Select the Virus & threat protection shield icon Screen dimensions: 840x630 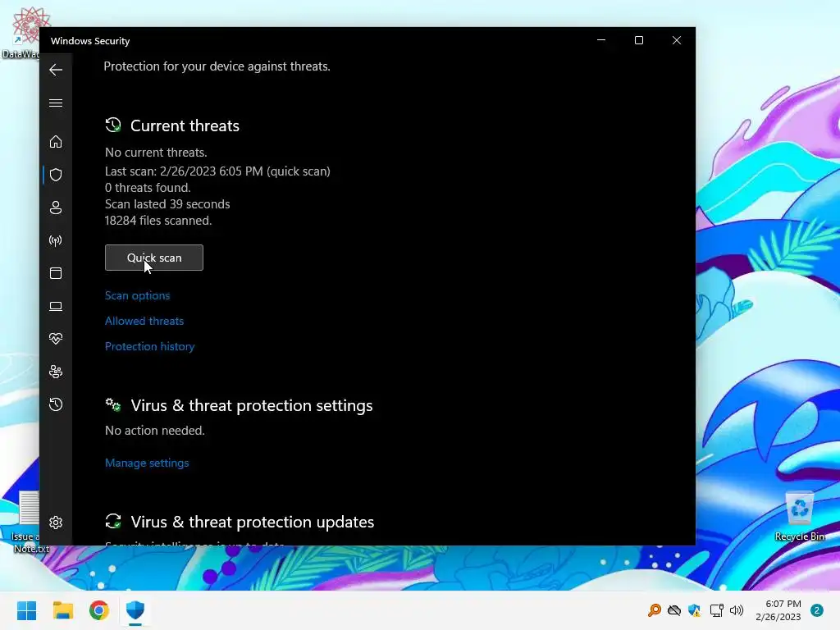[x=56, y=175]
